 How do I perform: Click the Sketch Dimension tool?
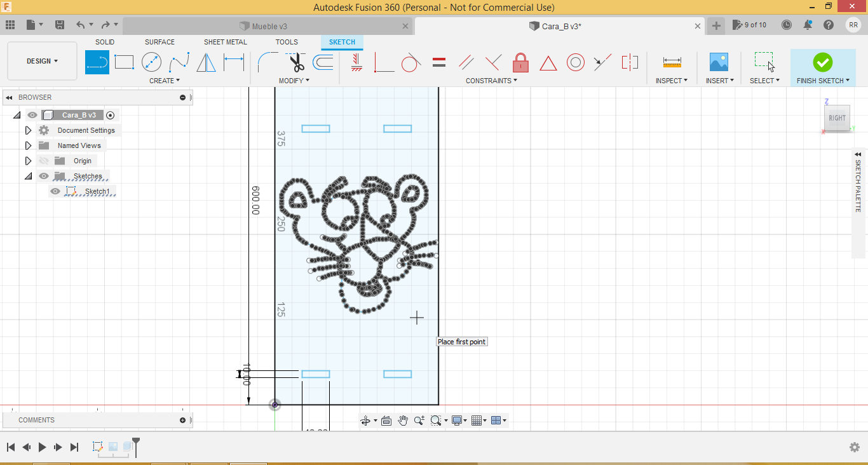click(234, 62)
